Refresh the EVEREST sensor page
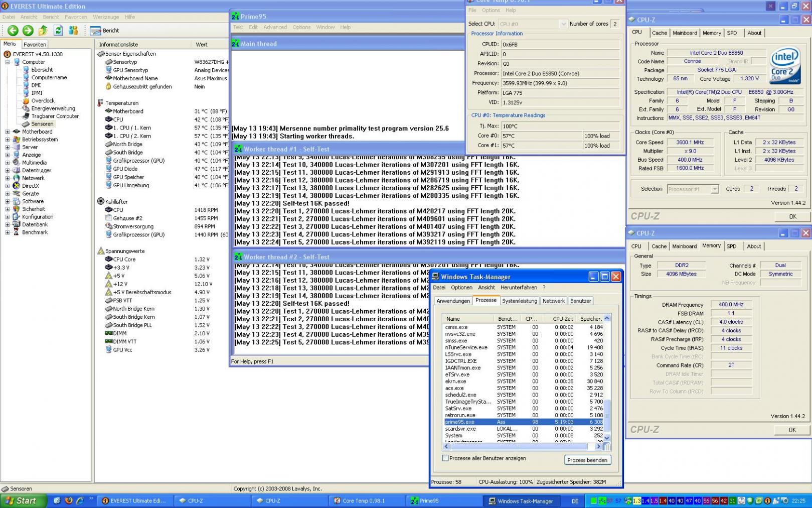This screenshot has width=812, height=508. click(x=58, y=31)
